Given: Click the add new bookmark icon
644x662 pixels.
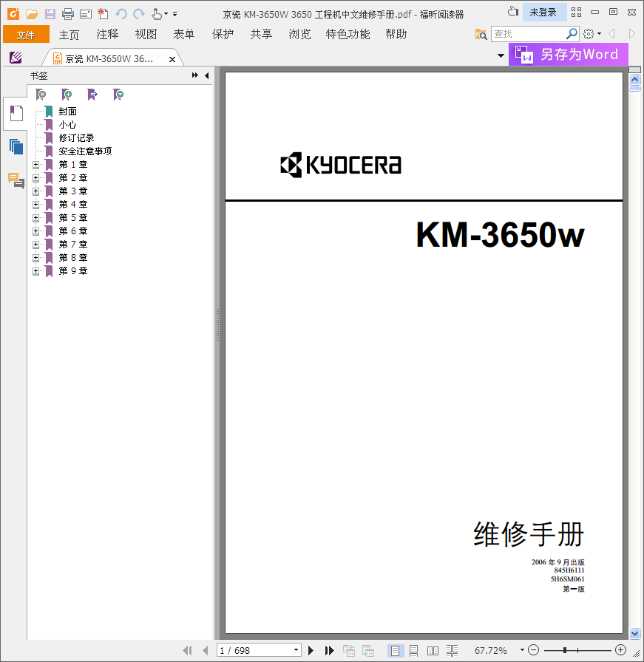Looking at the screenshot, I should [67, 95].
